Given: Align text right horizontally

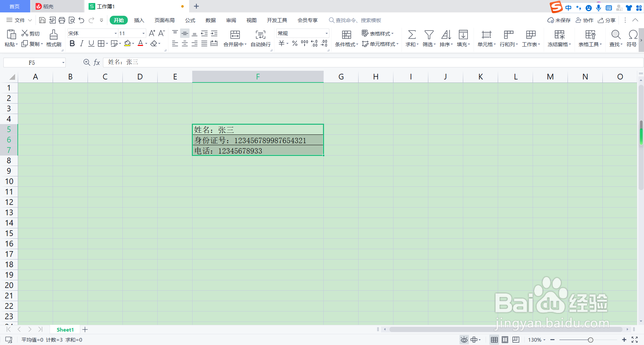Looking at the screenshot, I should point(195,44).
